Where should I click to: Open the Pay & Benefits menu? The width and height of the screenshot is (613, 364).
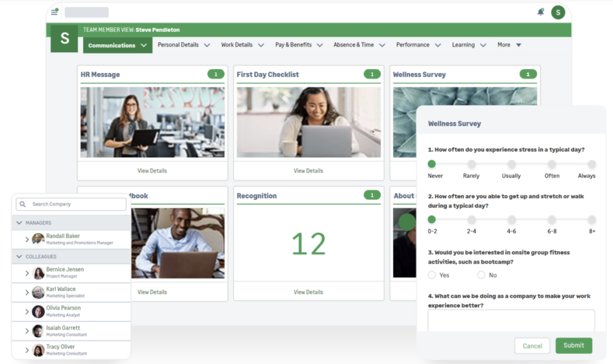(x=299, y=45)
